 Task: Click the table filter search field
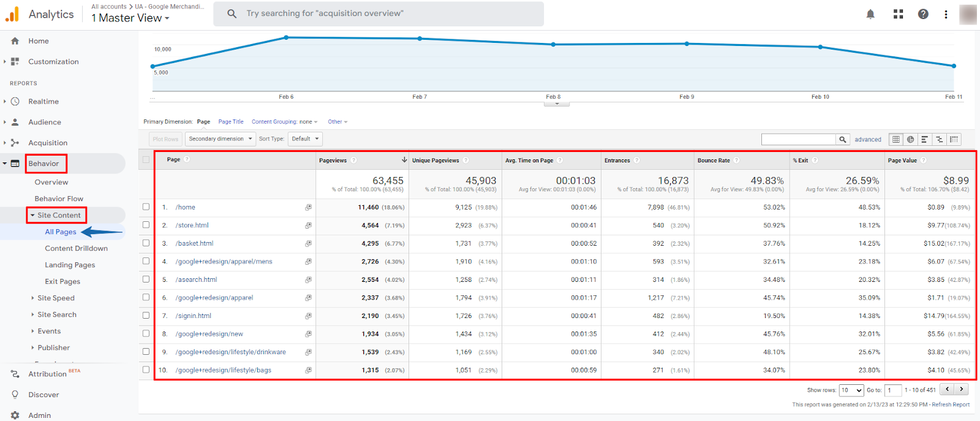pyautogui.click(x=799, y=140)
